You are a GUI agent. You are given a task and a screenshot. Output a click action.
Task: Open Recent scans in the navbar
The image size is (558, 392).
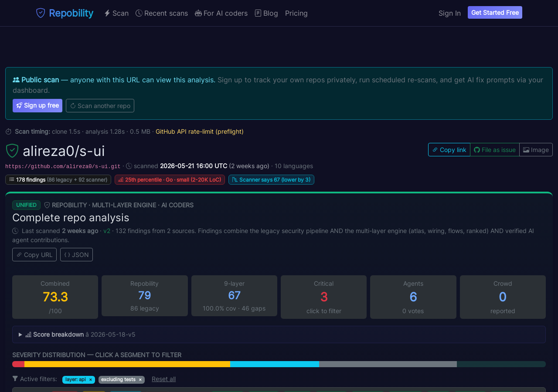(162, 13)
